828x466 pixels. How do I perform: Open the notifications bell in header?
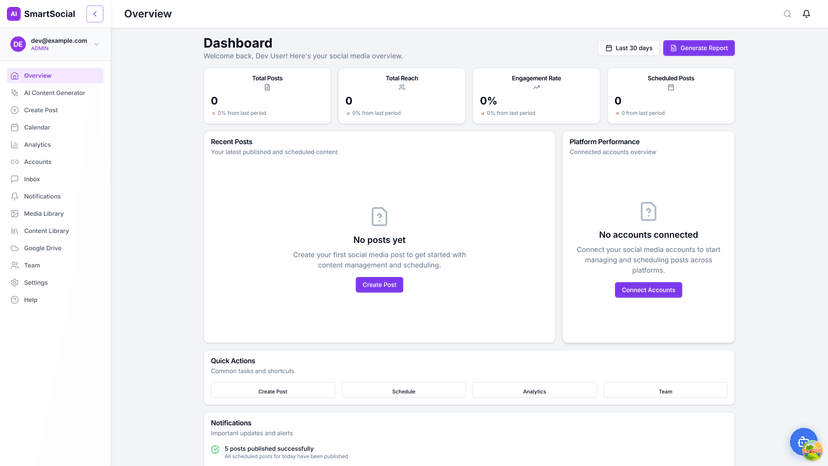point(806,14)
